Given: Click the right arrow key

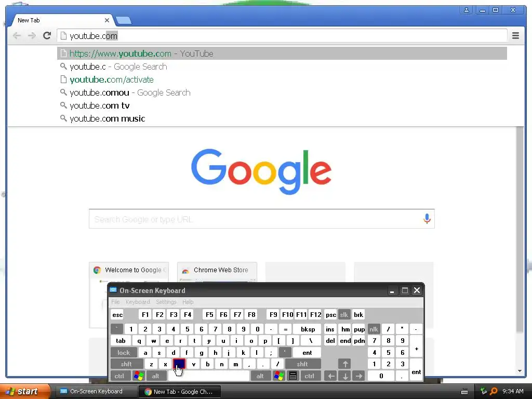Looking at the screenshot, I should point(358,376).
